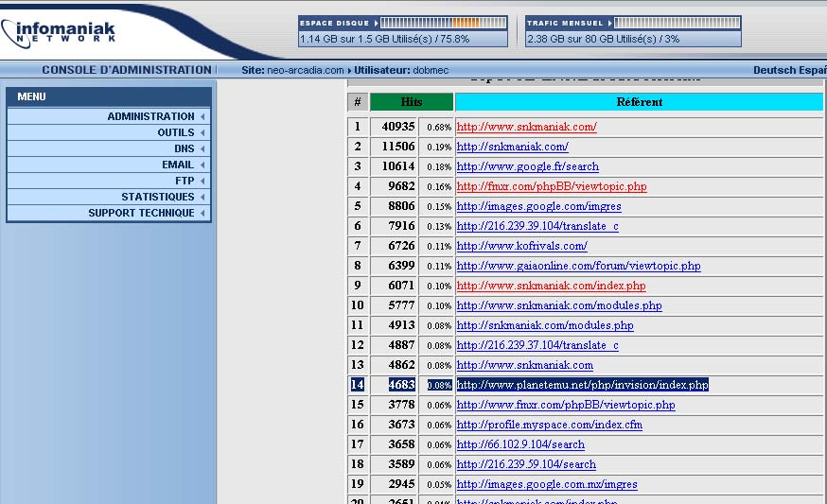Open the www.snkmaniak.com/modules.php link
This screenshot has width=827, height=504.
coord(559,305)
